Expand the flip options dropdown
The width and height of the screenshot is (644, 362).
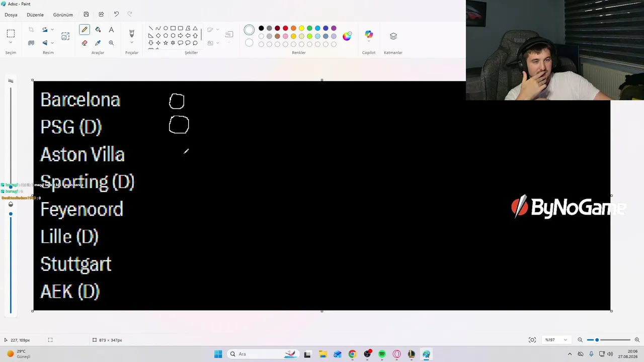coord(52,43)
